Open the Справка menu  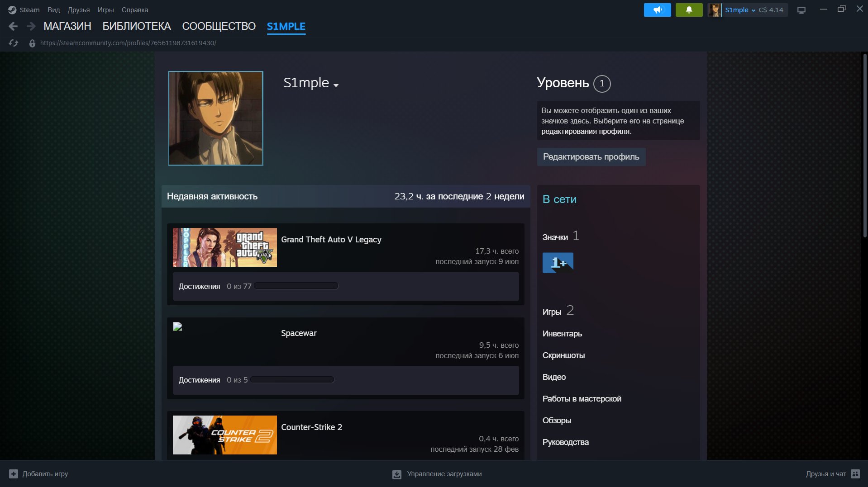(x=135, y=10)
